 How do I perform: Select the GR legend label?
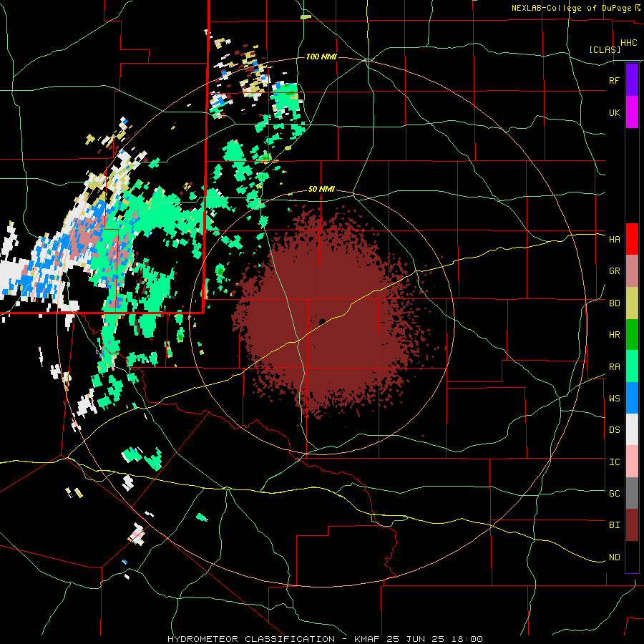pyautogui.click(x=614, y=271)
